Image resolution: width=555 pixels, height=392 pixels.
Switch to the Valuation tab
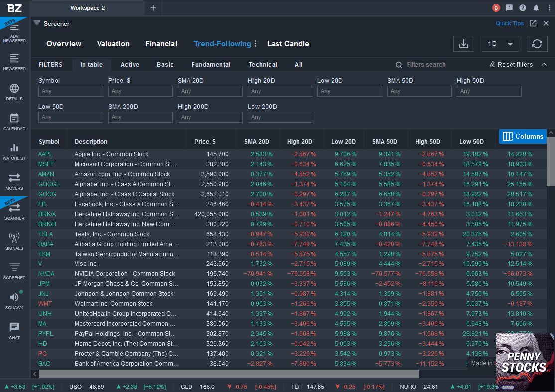click(113, 44)
